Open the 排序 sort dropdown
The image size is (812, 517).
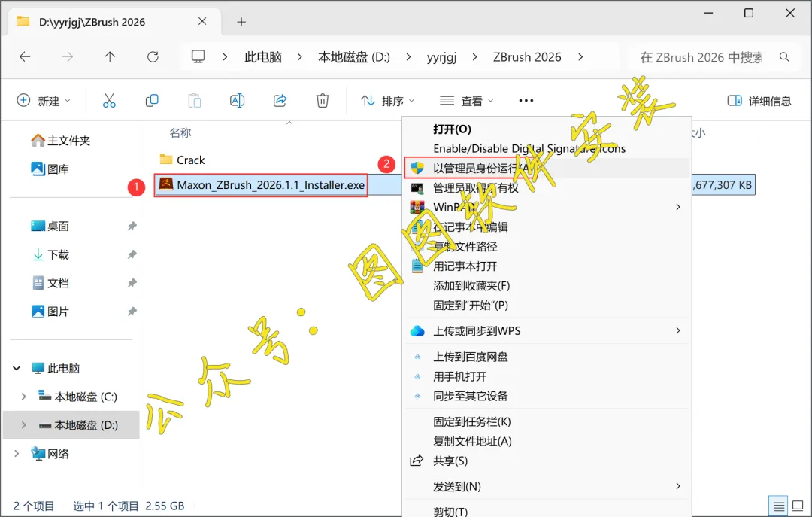[x=387, y=101]
